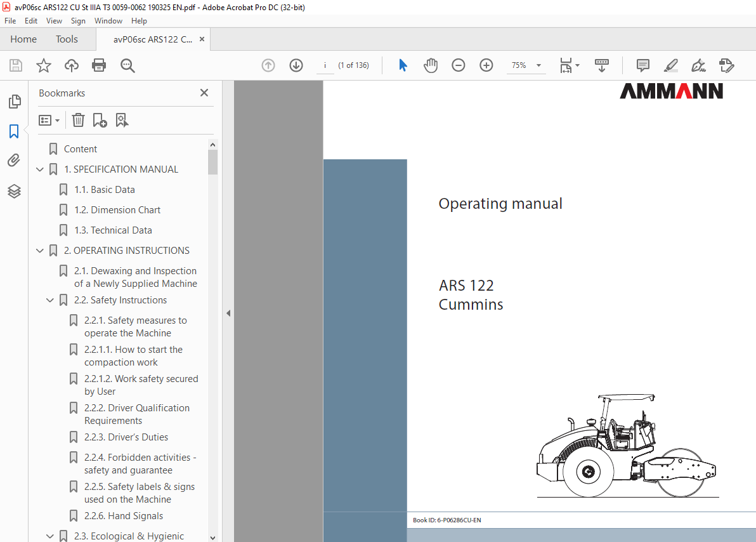Collapse 2.3. Ecological & Hygienic bookmark

point(49,536)
